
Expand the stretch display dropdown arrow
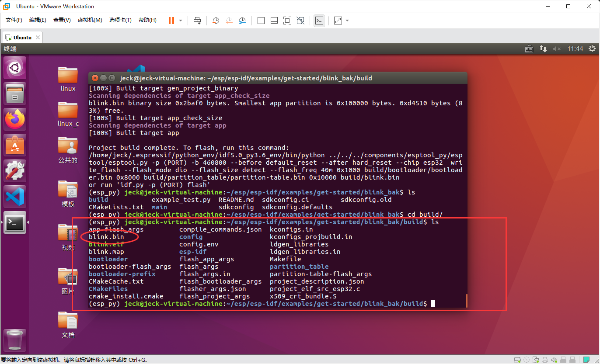coord(347,21)
